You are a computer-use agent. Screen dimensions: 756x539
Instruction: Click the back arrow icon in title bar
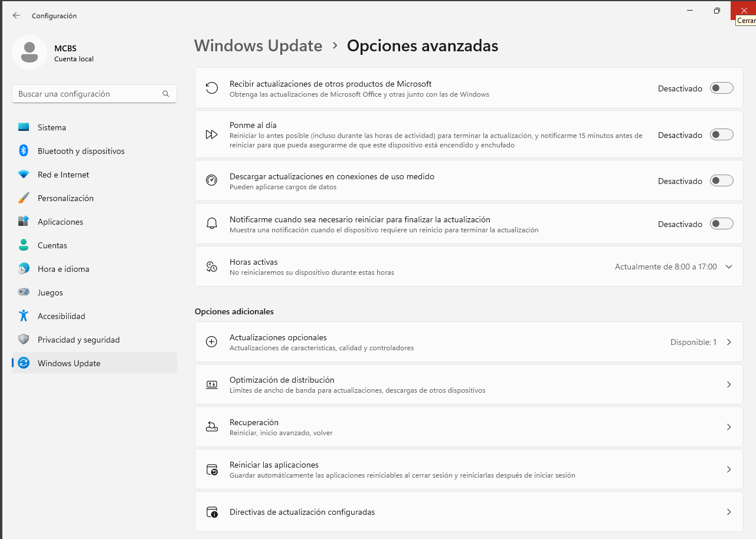click(x=17, y=16)
